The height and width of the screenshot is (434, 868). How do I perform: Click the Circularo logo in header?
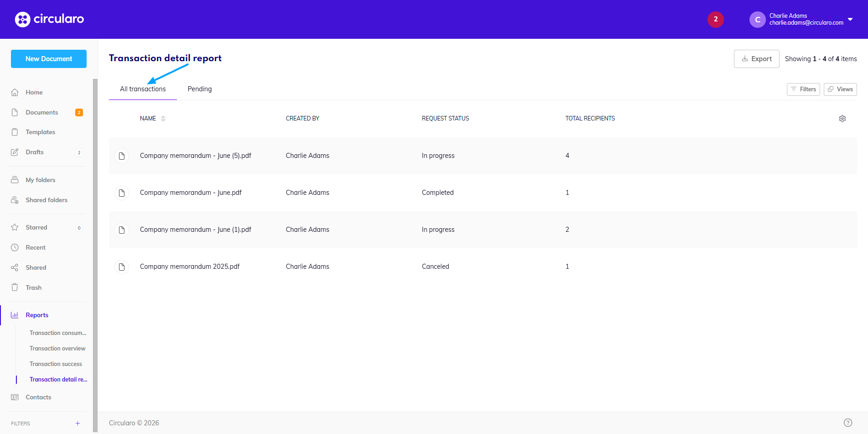[49, 19]
